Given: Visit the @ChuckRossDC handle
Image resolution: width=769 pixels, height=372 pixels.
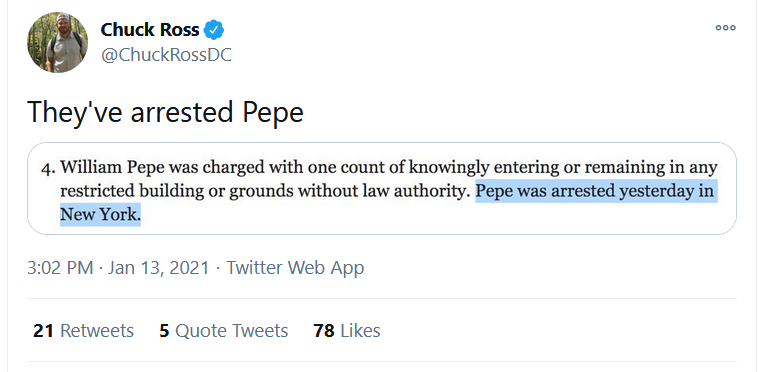Looking at the screenshot, I should point(166,55).
